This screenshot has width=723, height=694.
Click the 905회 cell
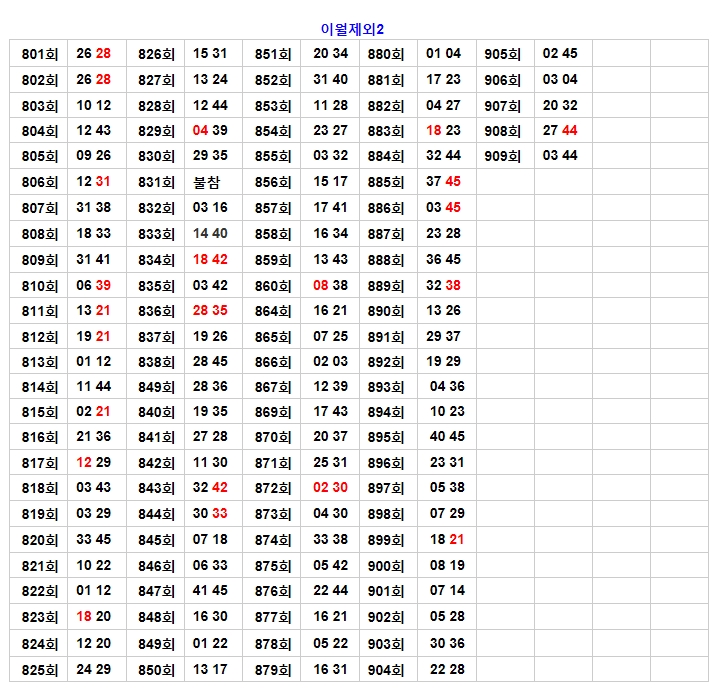pos(503,54)
